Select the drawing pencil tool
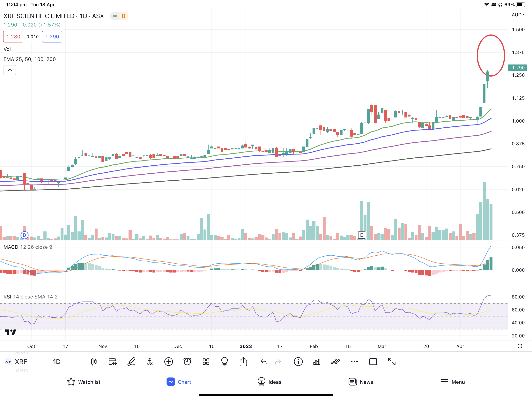 tap(131, 361)
